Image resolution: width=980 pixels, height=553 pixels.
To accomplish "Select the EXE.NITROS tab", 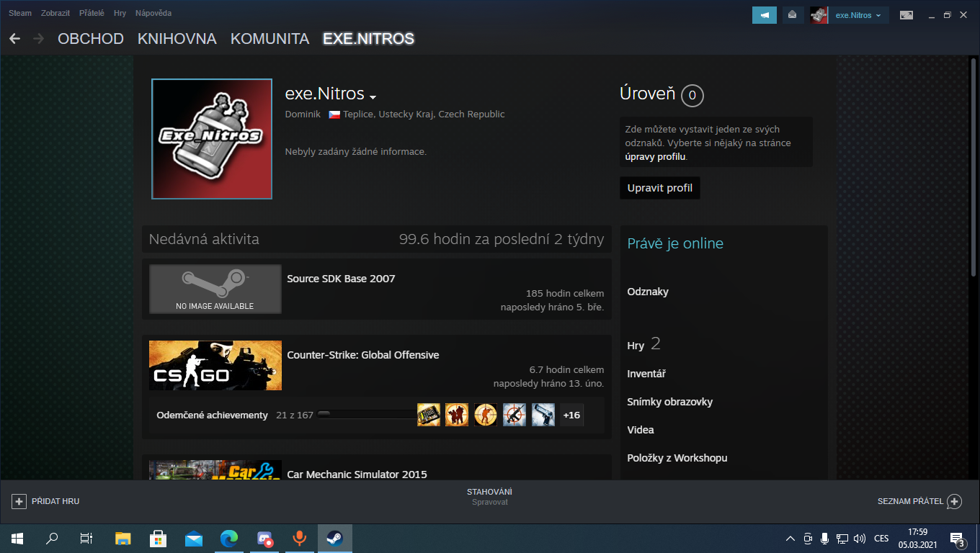I will (369, 39).
